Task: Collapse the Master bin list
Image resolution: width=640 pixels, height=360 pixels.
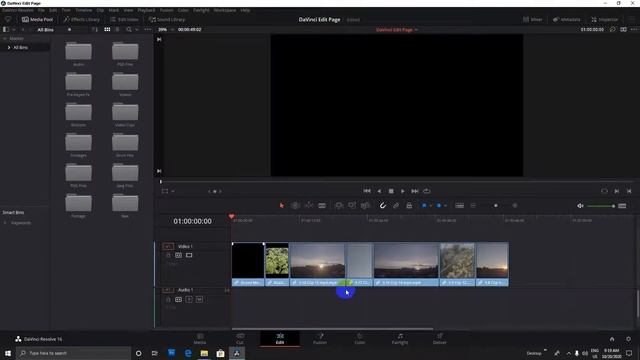Action: (4, 38)
